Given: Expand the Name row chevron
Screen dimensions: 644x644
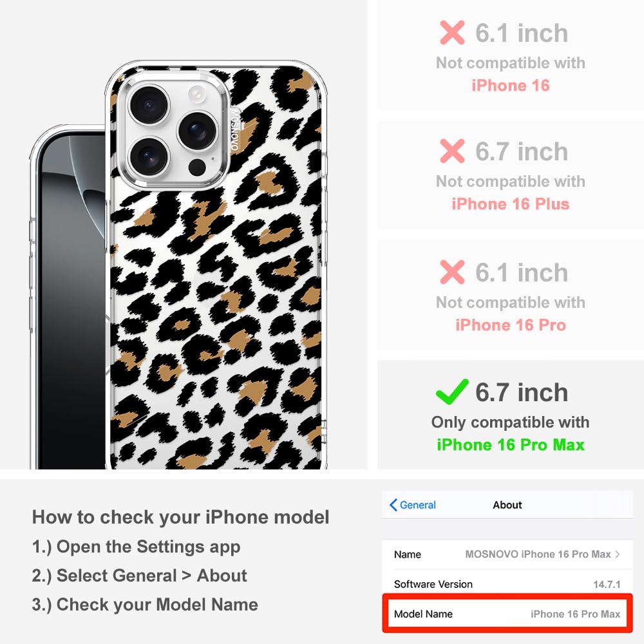Looking at the screenshot, I should coord(618,554).
